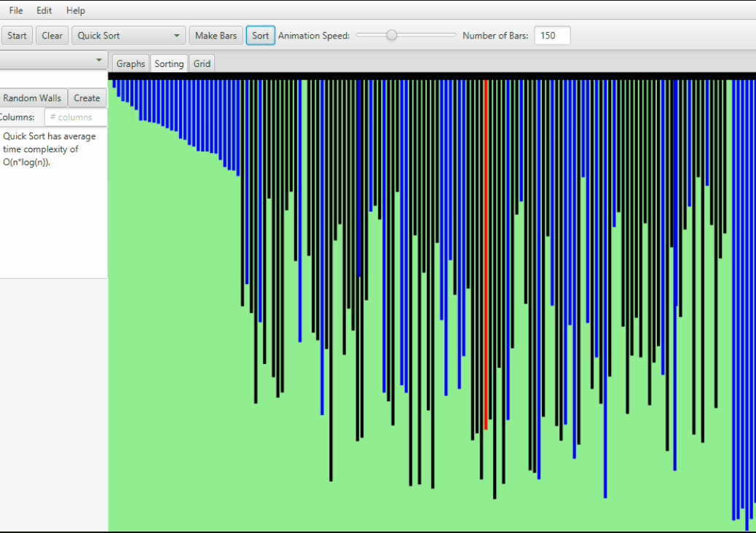Focus the columns input field
756x533 pixels.
pyautogui.click(x=76, y=117)
